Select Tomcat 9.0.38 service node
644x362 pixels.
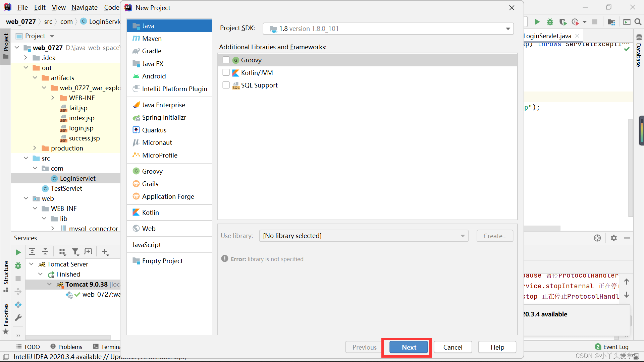tap(87, 284)
